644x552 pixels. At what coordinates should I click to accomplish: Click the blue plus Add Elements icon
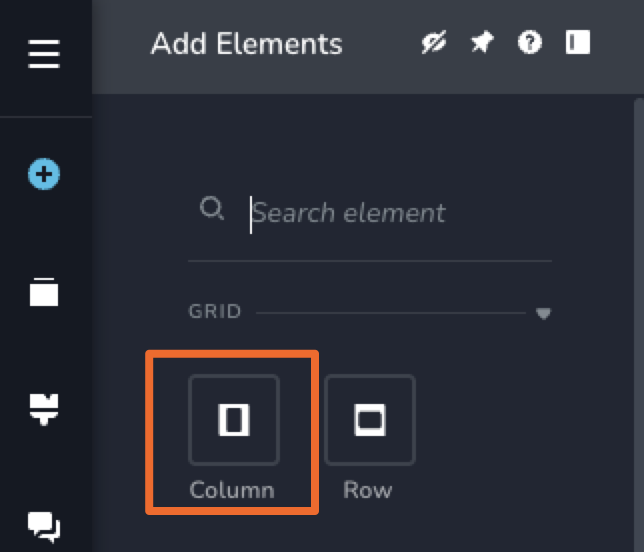[44, 176]
